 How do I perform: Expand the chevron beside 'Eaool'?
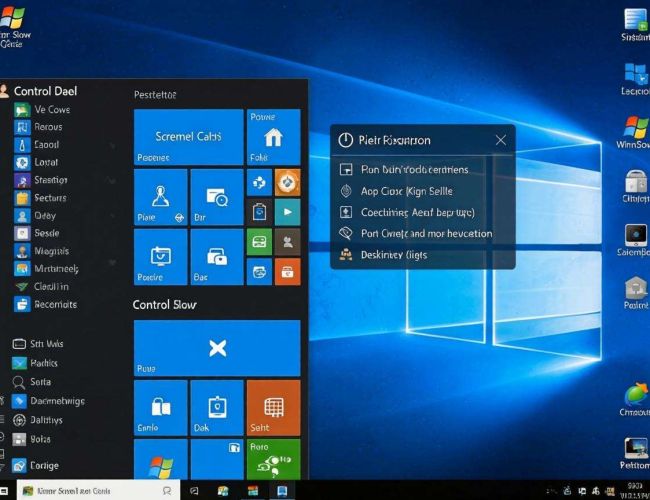112,145
